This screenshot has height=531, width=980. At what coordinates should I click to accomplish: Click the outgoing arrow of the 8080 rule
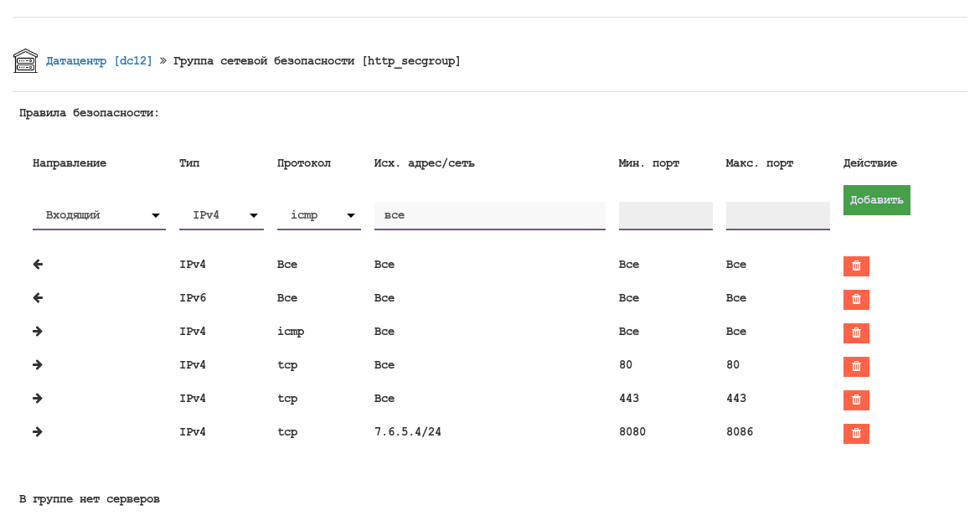point(38,432)
